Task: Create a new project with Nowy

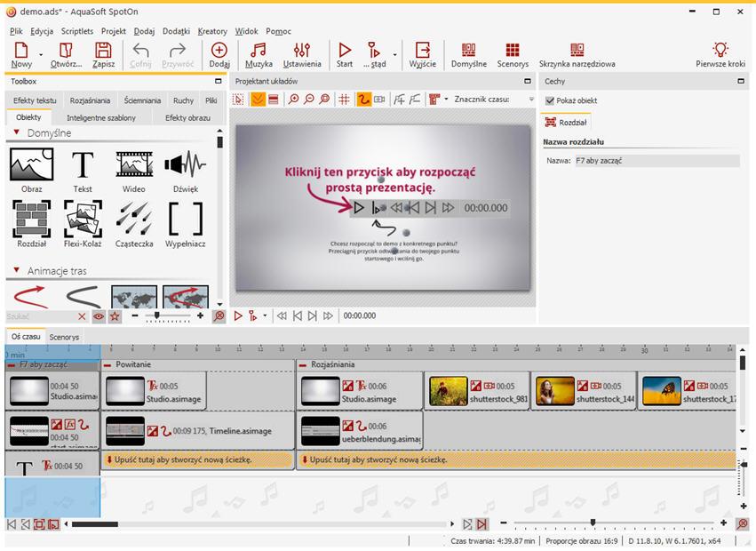Action: coord(21,54)
